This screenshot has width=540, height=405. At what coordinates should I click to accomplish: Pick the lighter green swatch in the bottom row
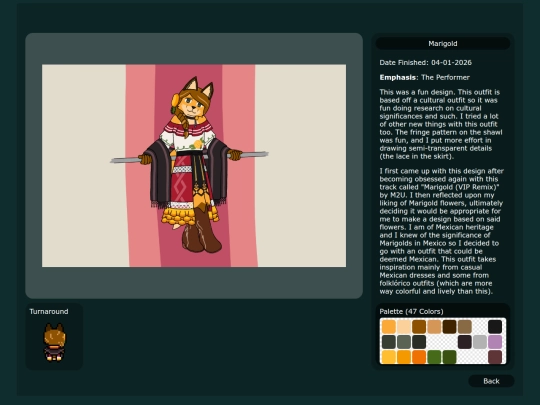(434, 357)
